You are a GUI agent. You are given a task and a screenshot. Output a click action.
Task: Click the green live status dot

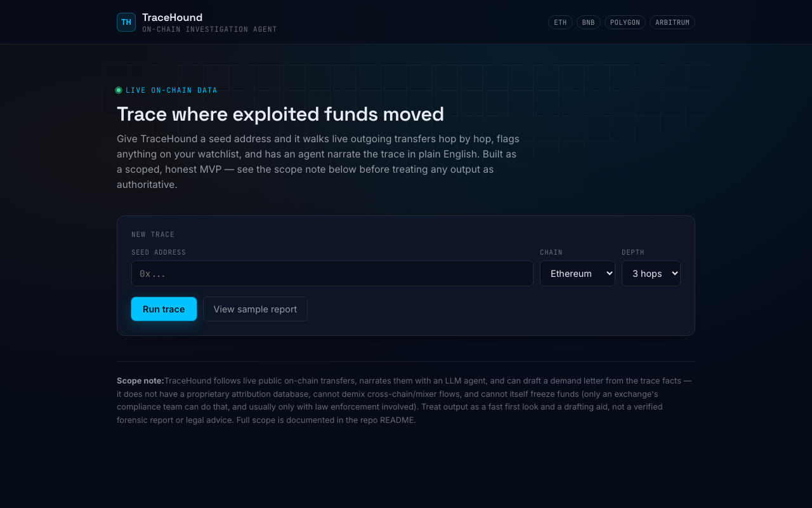coord(119,90)
